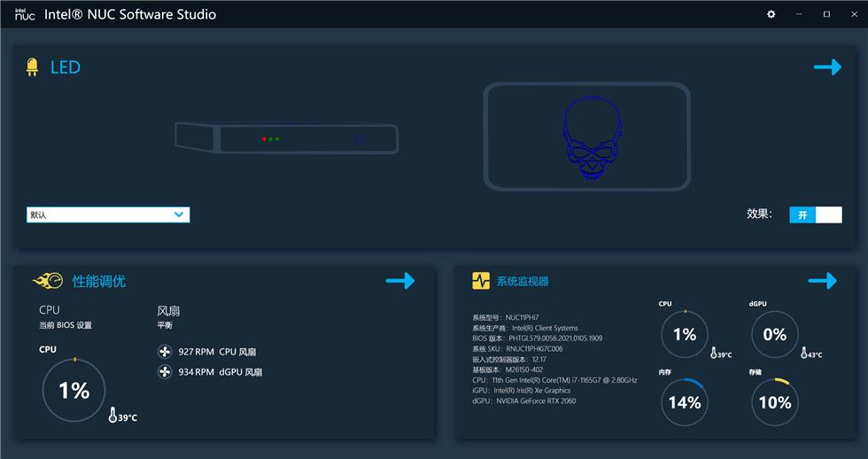This screenshot has height=459, width=868.
Task: Click the 系统型号 NUC11PHi7 line
Action: point(506,318)
